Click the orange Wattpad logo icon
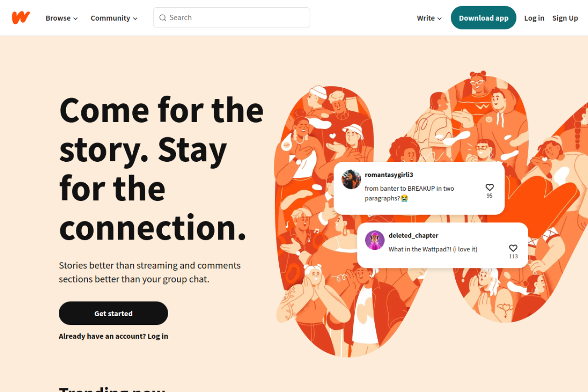The height and width of the screenshot is (392, 588). tap(21, 18)
